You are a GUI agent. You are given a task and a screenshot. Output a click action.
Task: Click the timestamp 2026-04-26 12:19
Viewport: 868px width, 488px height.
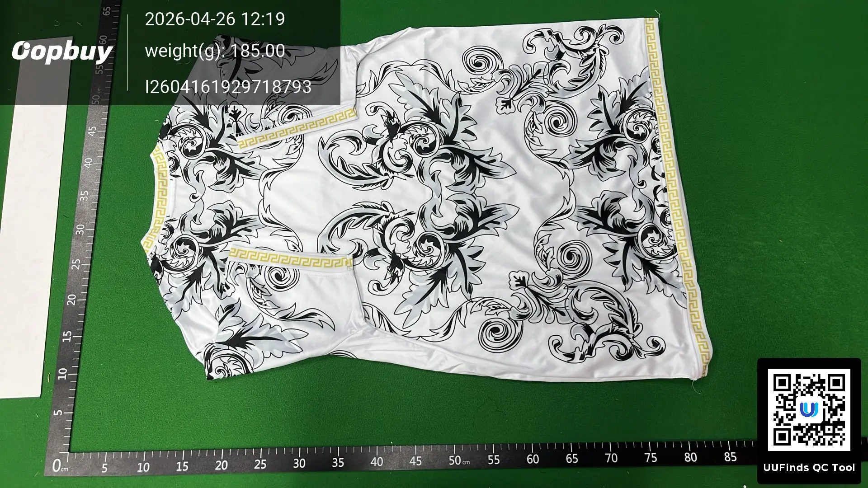coord(215,19)
